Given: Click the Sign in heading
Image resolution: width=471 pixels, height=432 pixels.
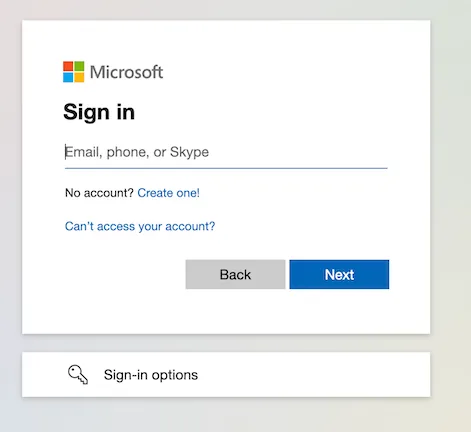Looking at the screenshot, I should (x=99, y=112).
